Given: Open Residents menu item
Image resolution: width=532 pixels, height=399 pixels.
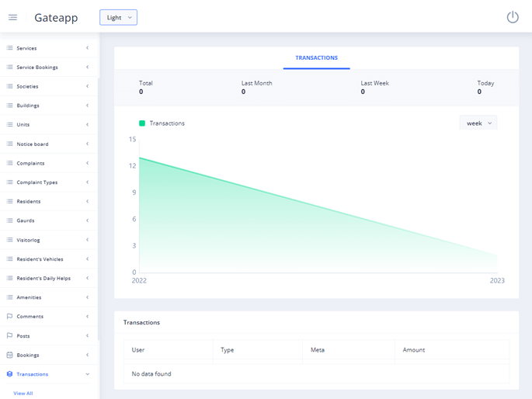Looking at the screenshot, I should point(49,201).
